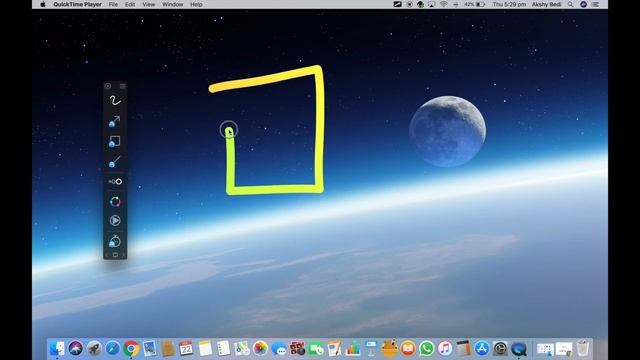
Task: Click the screen recording status icon
Action: (x=409, y=4)
